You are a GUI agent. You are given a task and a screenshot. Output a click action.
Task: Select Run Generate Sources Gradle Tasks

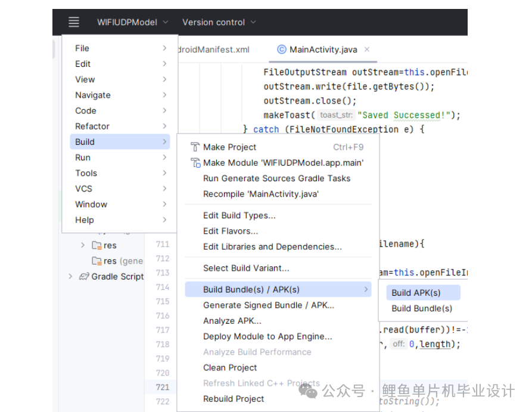(x=278, y=178)
